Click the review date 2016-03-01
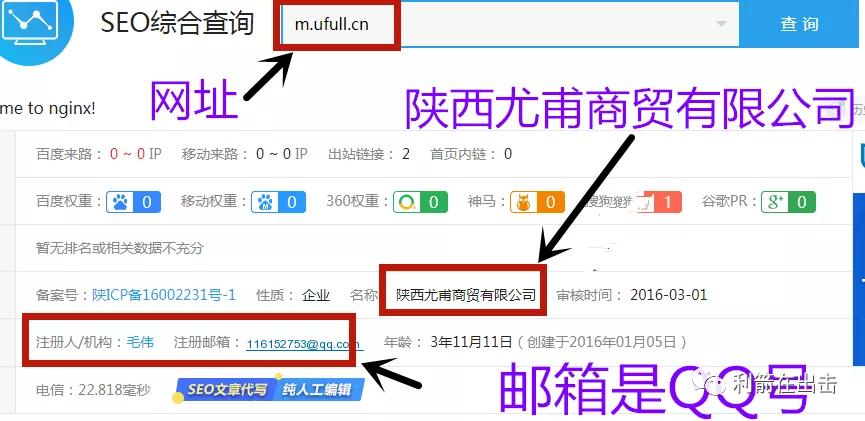The image size is (865, 421). coord(669,295)
